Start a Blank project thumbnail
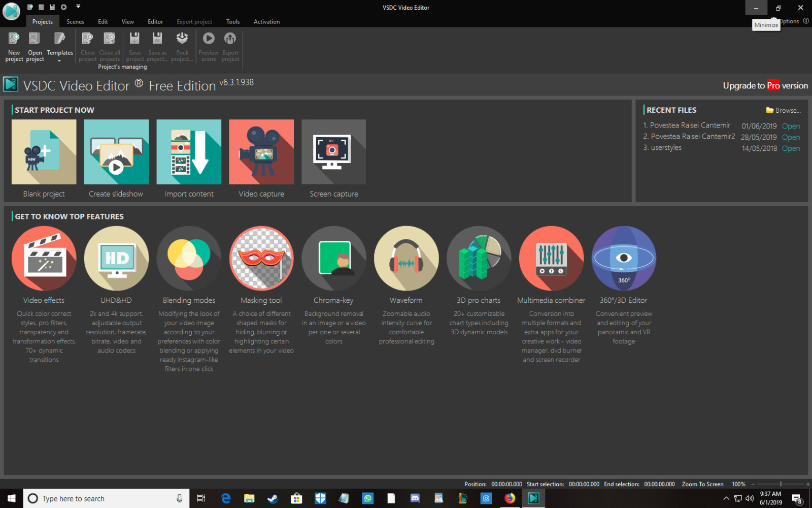 point(44,152)
